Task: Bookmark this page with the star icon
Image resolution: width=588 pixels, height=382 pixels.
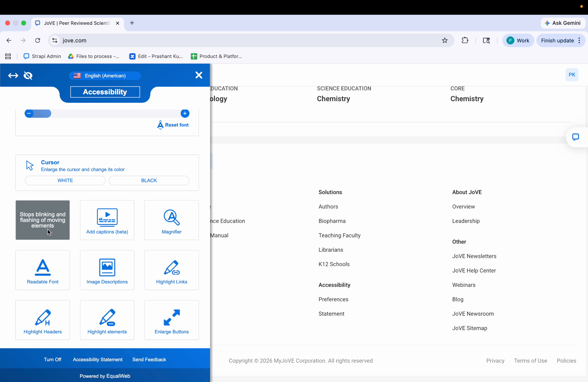Action: point(445,40)
